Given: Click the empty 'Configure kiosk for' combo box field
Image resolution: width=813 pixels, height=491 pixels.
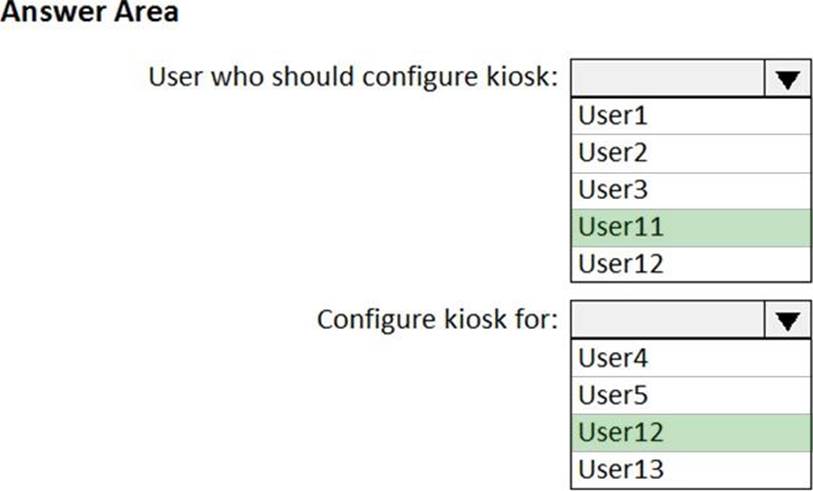Looking at the screenshot, I should (667, 321).
